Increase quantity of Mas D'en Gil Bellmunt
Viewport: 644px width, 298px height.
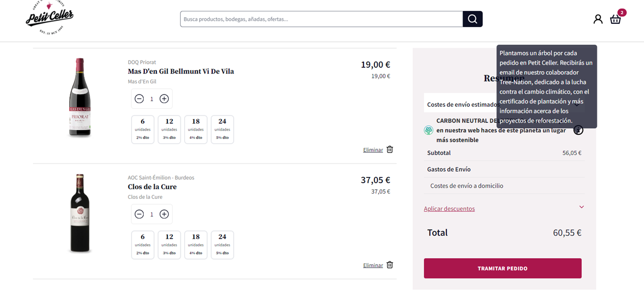point(164,99)
